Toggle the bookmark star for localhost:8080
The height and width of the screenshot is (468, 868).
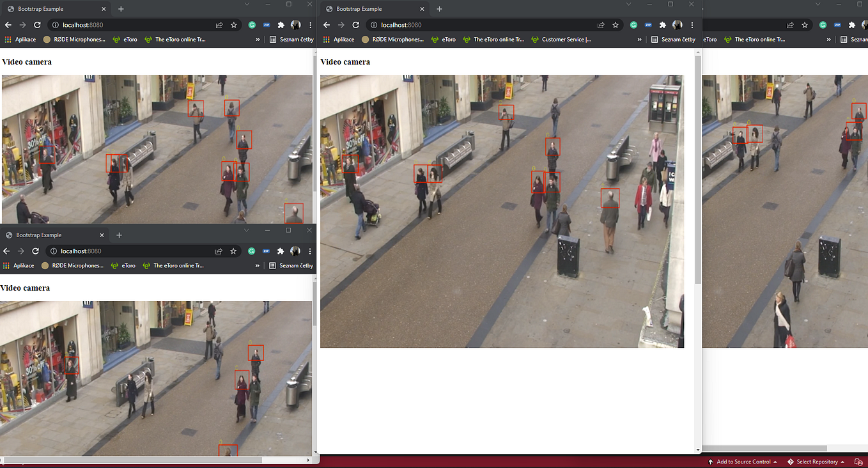[x=616, y=24]
